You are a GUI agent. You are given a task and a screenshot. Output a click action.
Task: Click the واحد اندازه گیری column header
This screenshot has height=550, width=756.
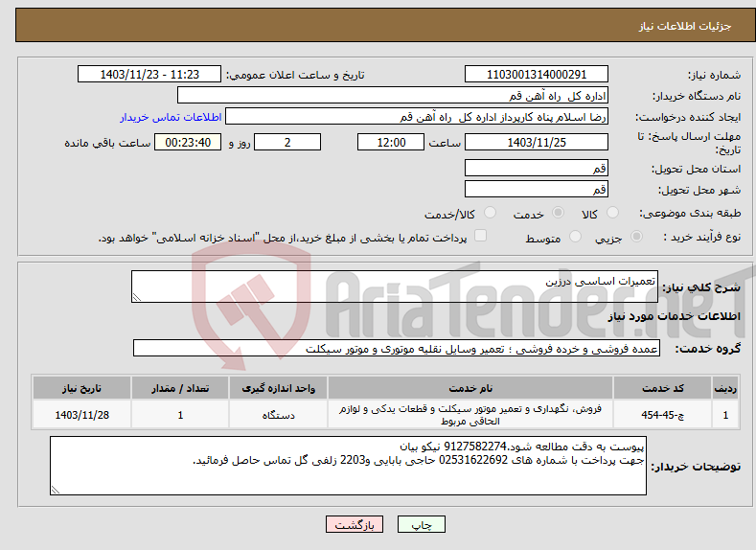click(x=278, y=388)
